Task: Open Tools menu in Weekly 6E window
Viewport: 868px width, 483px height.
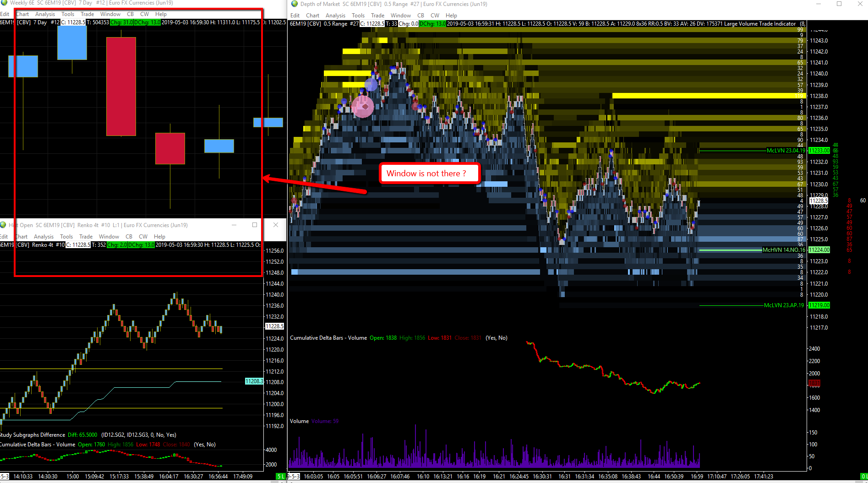Action: coord(68,14)
